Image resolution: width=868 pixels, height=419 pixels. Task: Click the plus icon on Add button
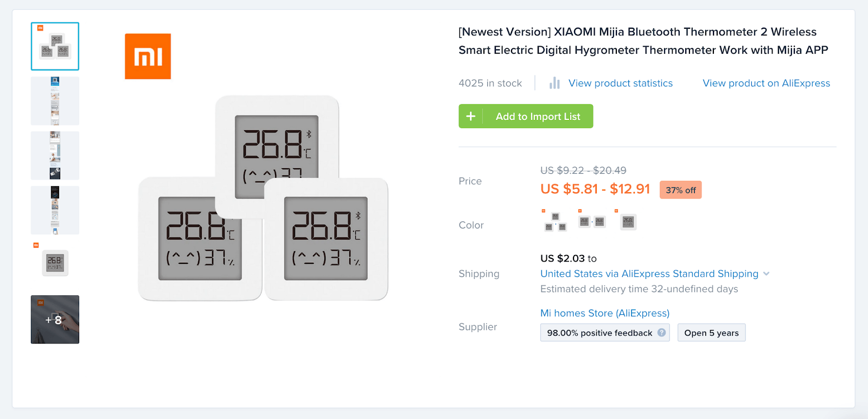[470, 116]
